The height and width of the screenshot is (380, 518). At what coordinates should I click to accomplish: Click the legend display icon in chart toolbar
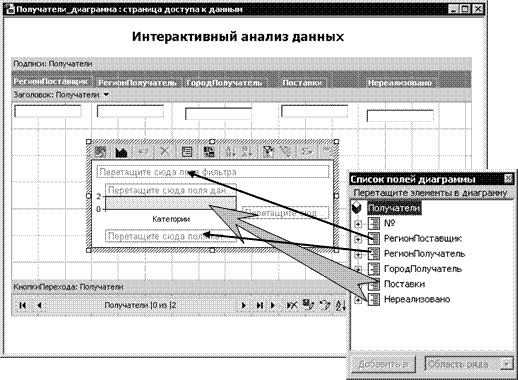pos(209,152)
